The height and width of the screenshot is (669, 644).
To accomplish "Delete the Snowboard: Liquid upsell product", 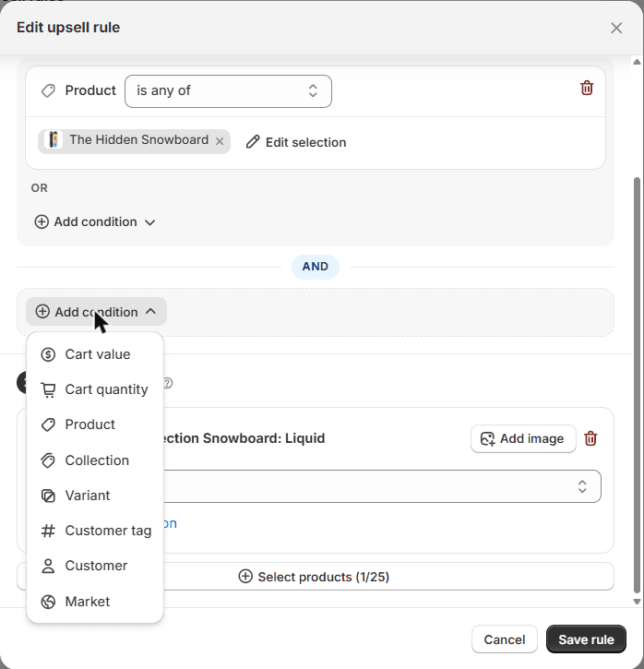I will point(590,438).
